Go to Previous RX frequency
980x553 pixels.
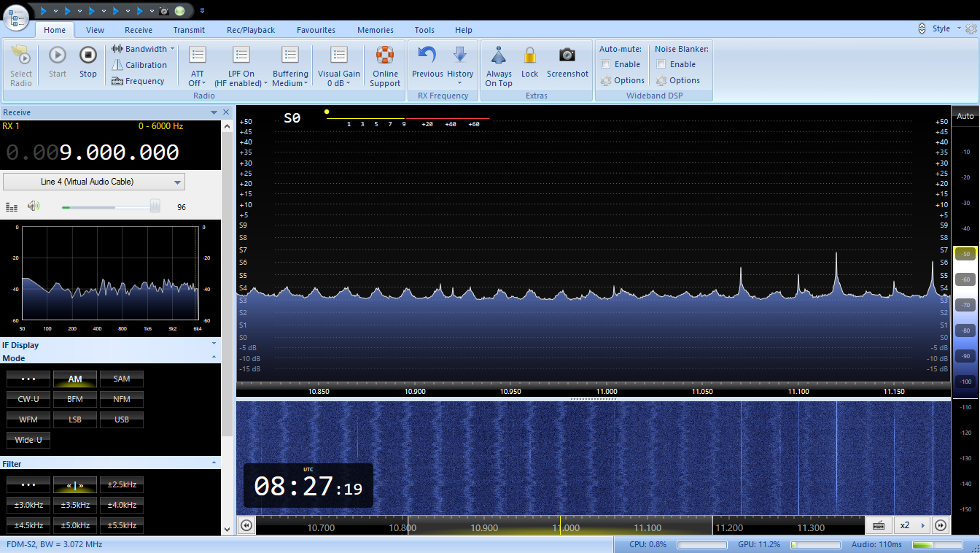427,56
